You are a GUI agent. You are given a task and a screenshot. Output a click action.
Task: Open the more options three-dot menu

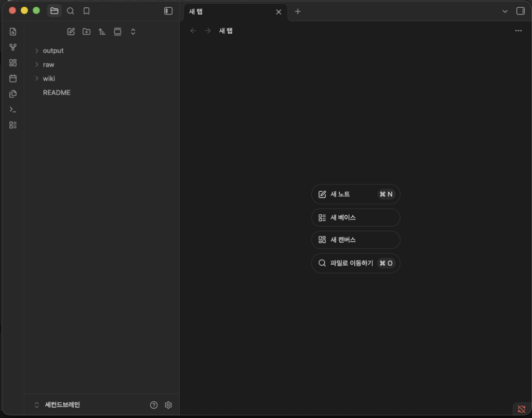518,31
